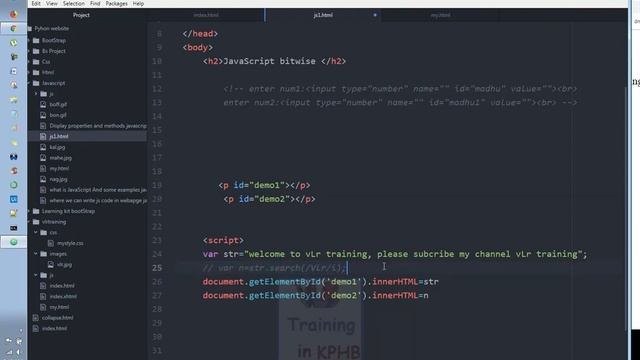The image size is (640, 360).
Task: Open the bottom root-level index.html file
Action: tap(54, 328)
